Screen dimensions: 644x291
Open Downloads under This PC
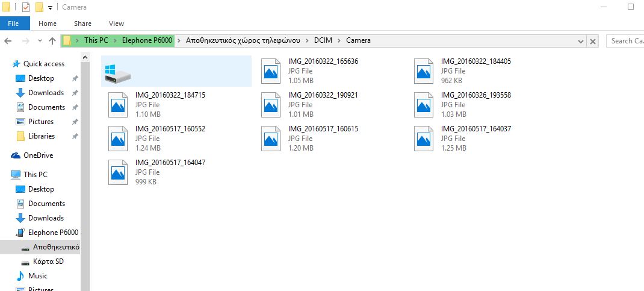point(46,218)
